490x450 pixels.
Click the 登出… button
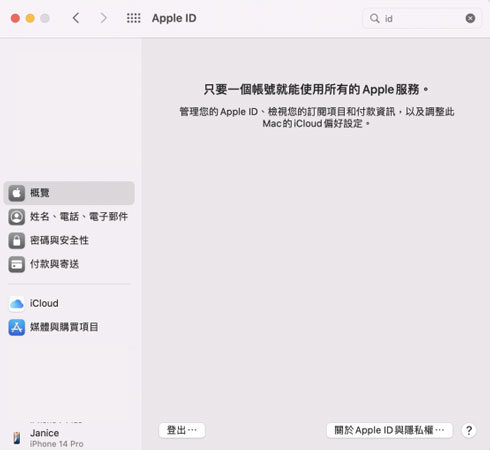[x=182, y=430]
